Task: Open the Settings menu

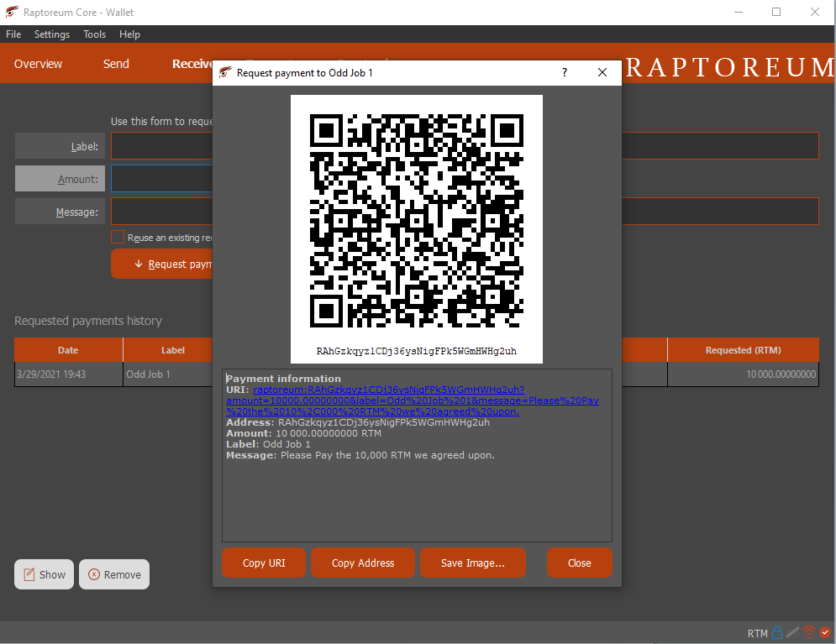Action: coord(51,34)
